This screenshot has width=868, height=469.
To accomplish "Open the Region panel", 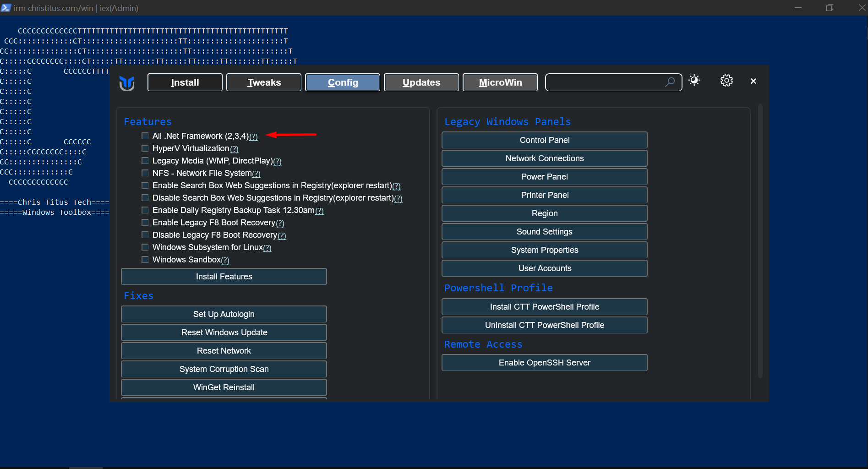I will tap(545, 213).
